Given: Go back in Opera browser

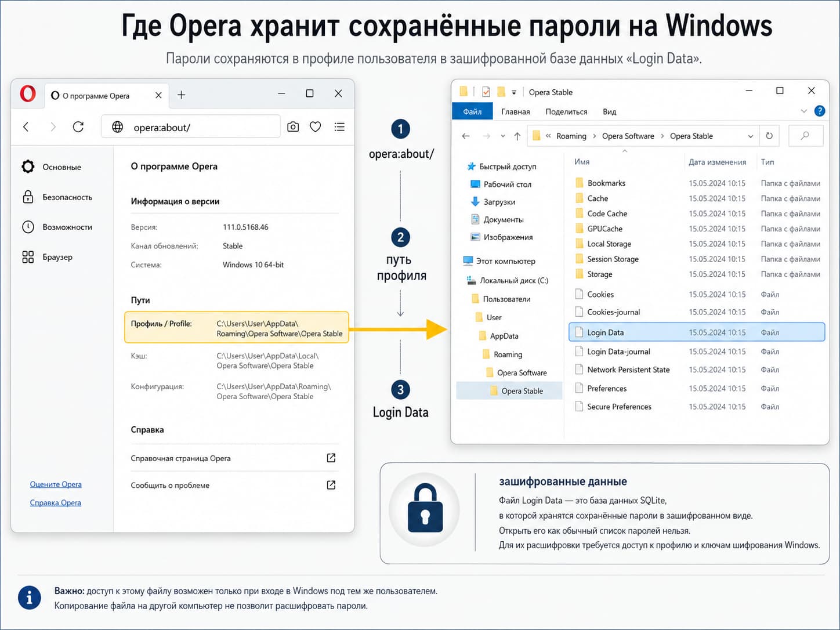Looking at the screenshot, I should pos(26,126).
